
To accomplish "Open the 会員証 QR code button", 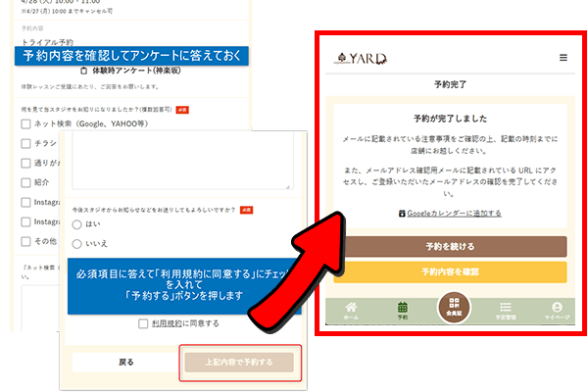I will [454, 307].
